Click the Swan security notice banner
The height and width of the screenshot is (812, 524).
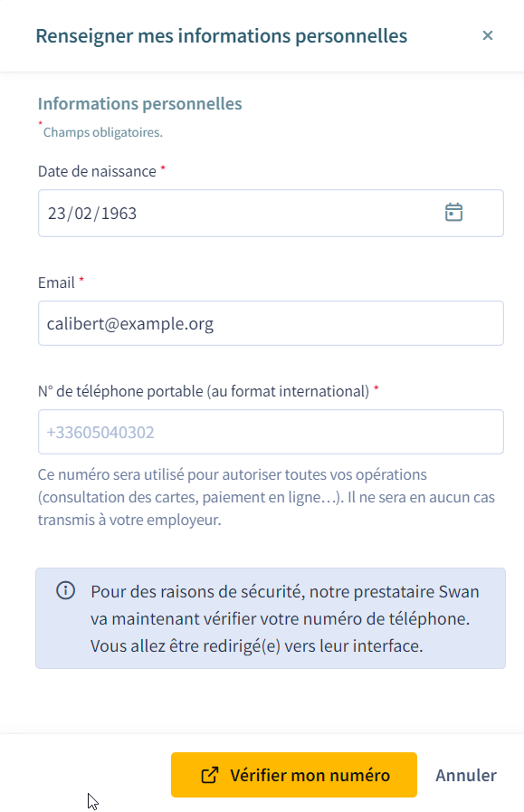[271, 618]
